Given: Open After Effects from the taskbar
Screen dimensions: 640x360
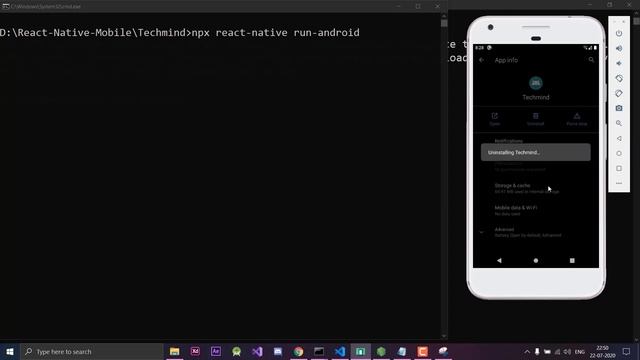Looking at the screenshot, I should (x=216, y=351).
